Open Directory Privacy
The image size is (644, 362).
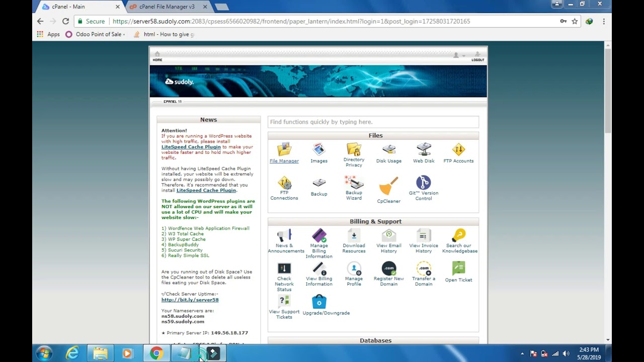coord(354,149)
